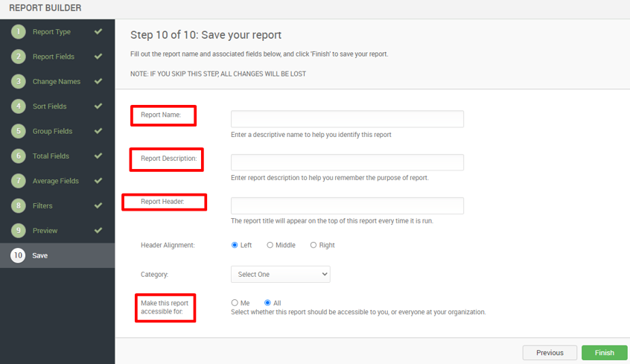The width and height of the screenshot is (630, 364).
Task: Click the step 3 Change Names number icon
Action: [x=18, y=82]
